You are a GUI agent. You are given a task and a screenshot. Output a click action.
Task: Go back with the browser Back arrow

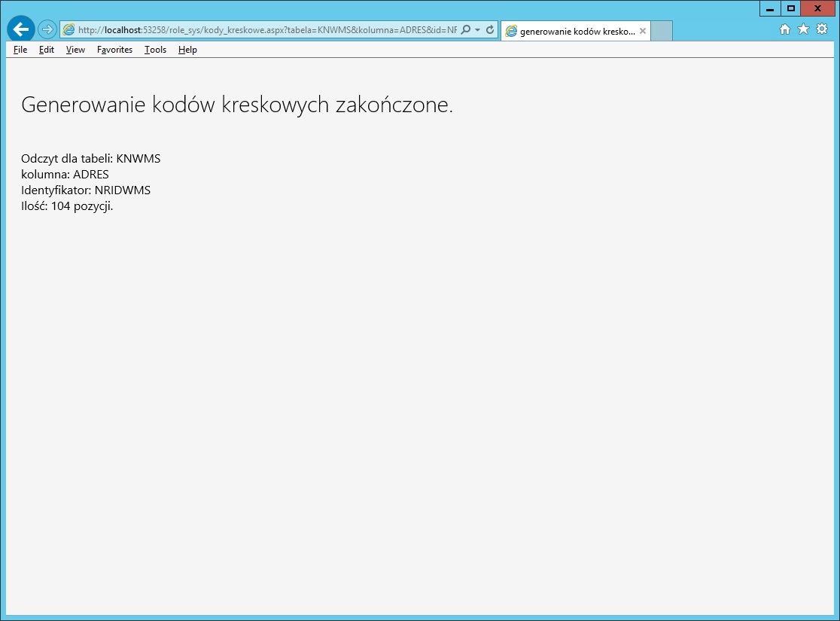point(21,29)
